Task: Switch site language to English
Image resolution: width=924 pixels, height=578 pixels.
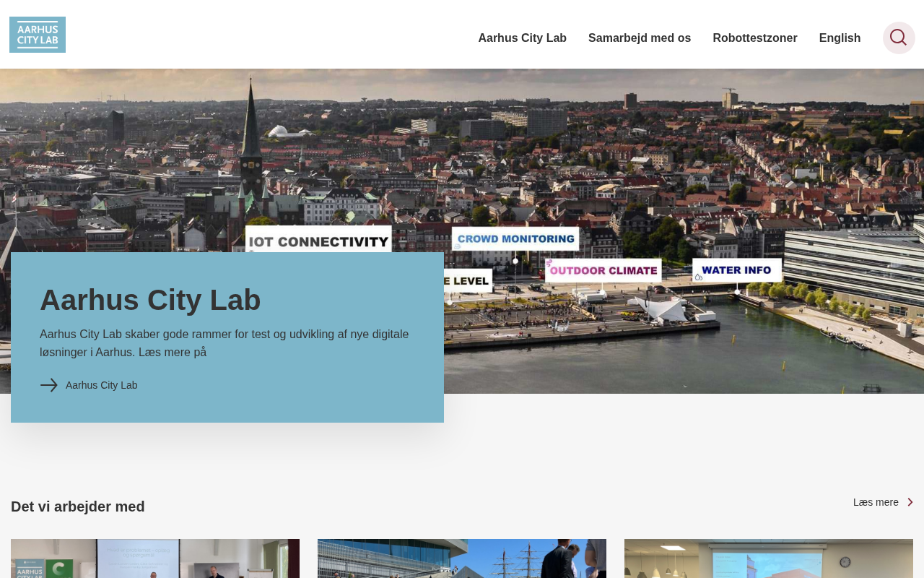Action: click(840, 38)
